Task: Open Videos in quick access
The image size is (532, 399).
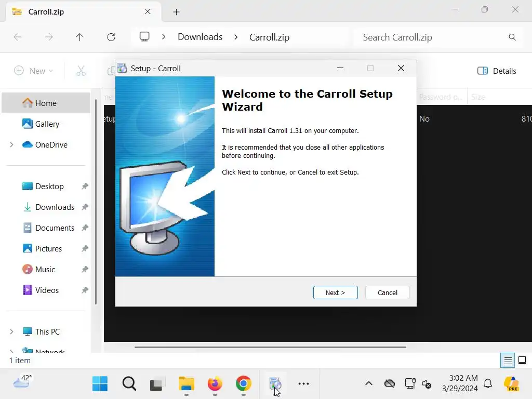Action: click(x=46, y=290)
